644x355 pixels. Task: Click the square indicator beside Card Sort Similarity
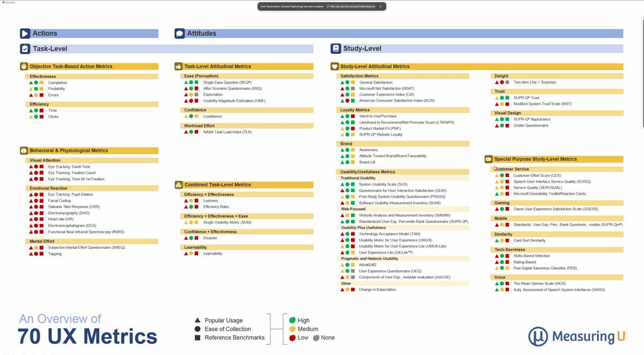pos(507,241)
